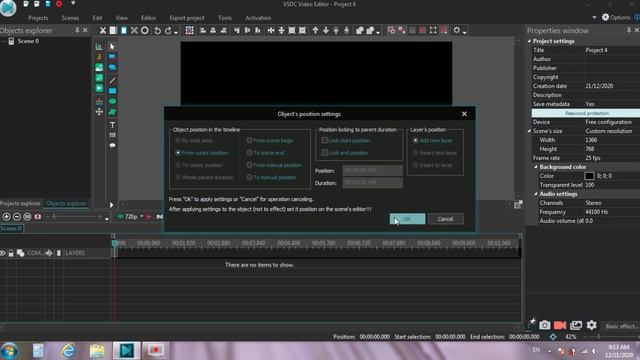Open the Scenes menu
The height and width of the screenshot is (360, 640).
70,18
